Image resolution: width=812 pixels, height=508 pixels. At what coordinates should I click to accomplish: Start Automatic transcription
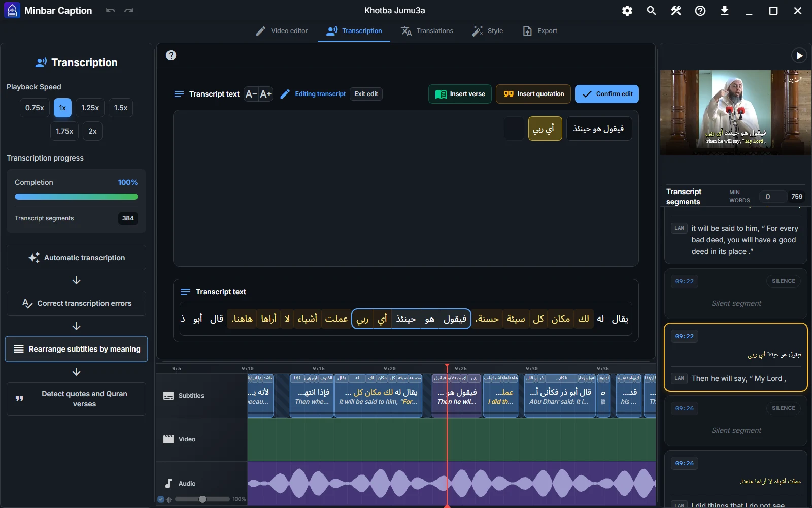76,258
